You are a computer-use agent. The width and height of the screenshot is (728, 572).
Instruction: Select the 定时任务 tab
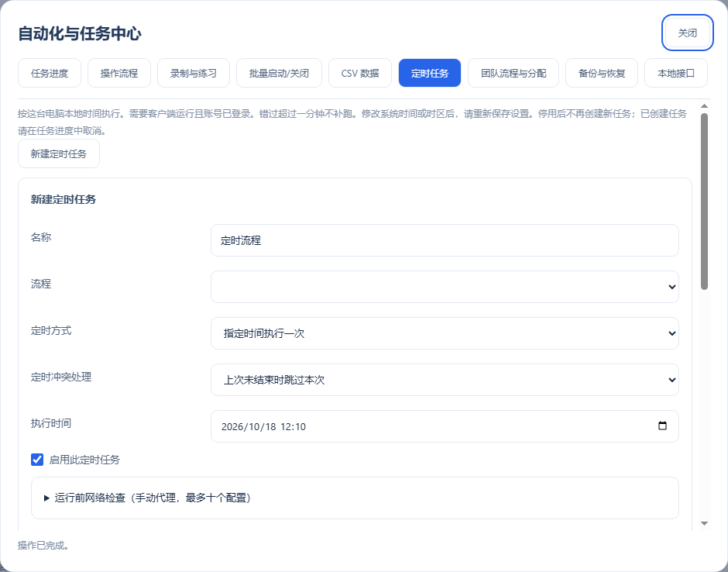coord(430,73)
